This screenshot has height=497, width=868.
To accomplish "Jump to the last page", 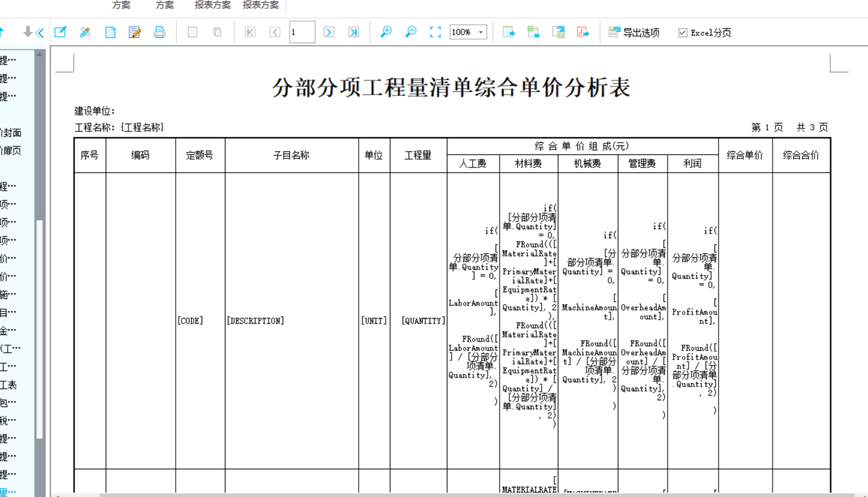I will click(x=354, y=32).
